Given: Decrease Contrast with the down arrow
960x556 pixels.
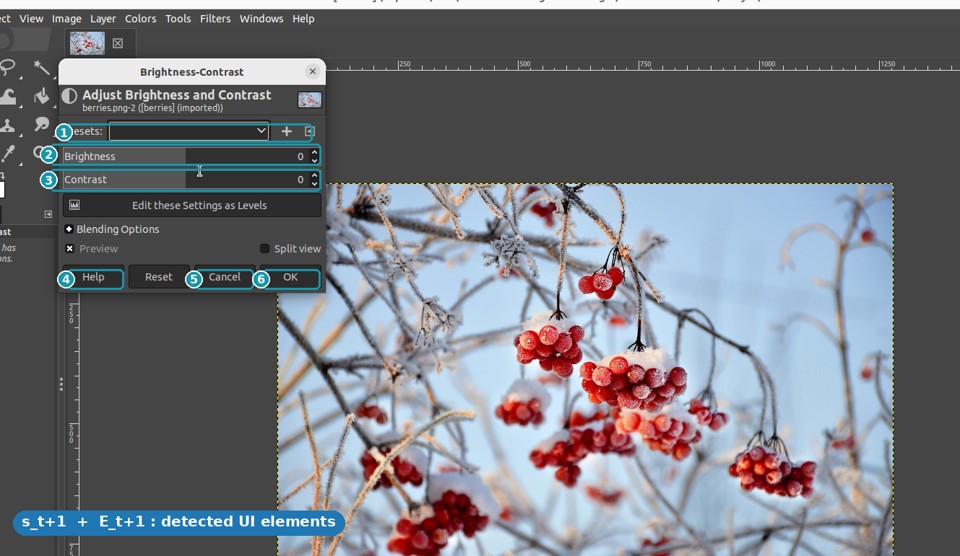Looking at the screenshot, I should tap(314, 184).
